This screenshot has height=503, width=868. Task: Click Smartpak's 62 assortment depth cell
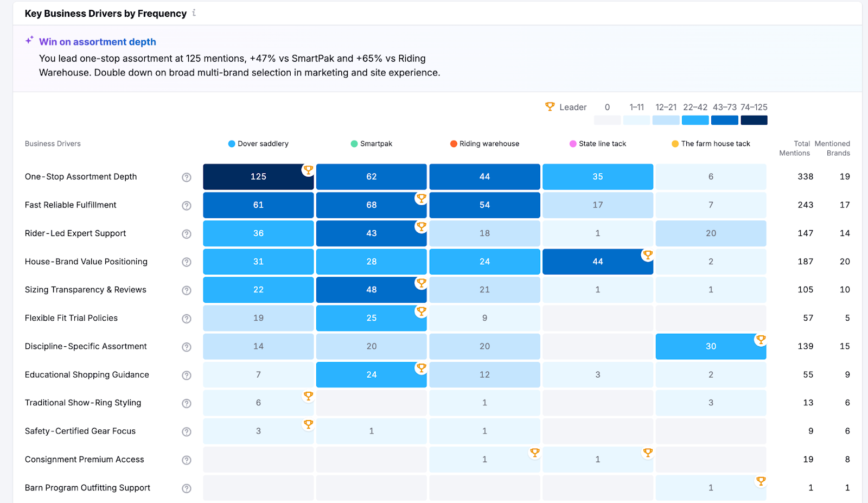tap(371, 177)
